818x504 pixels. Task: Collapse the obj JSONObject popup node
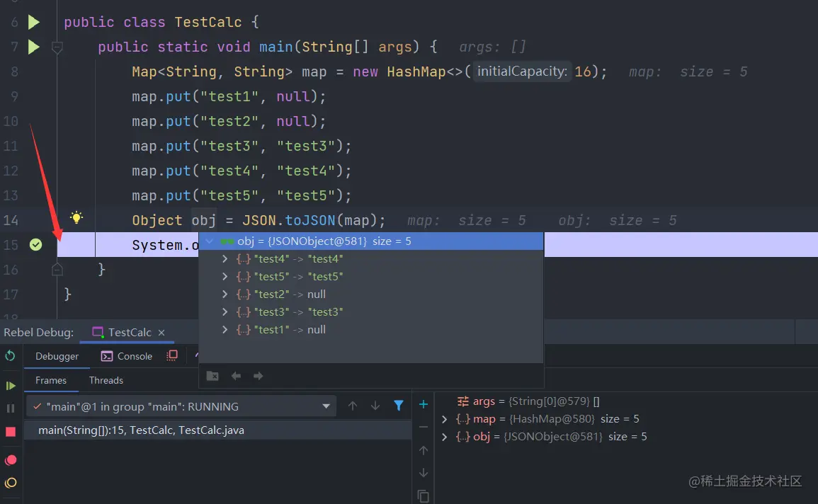pyautogui.click(x=210, y=241)
